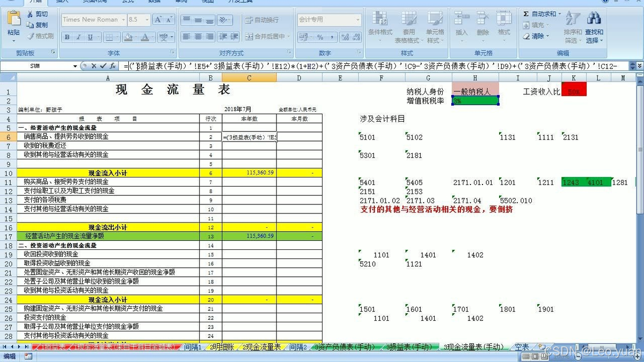Confirm formula with the checkmark button

103,66
